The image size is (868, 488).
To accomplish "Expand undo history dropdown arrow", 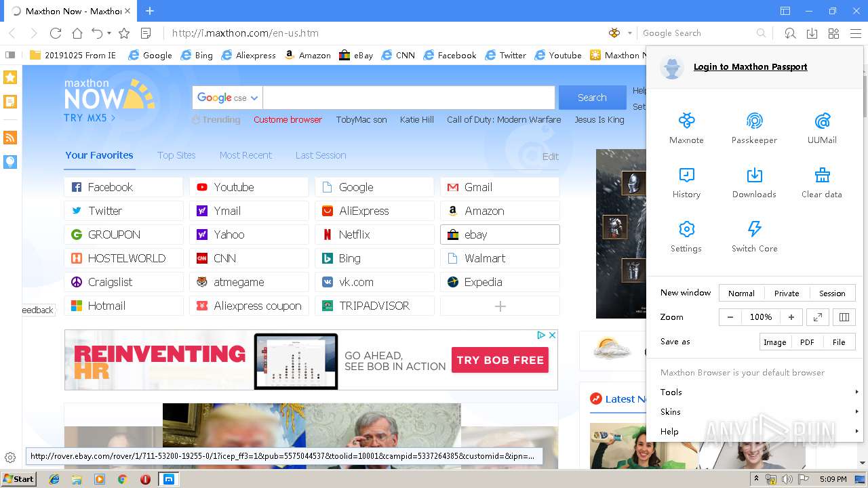I will pyautogui.click(x=108, y=33).
